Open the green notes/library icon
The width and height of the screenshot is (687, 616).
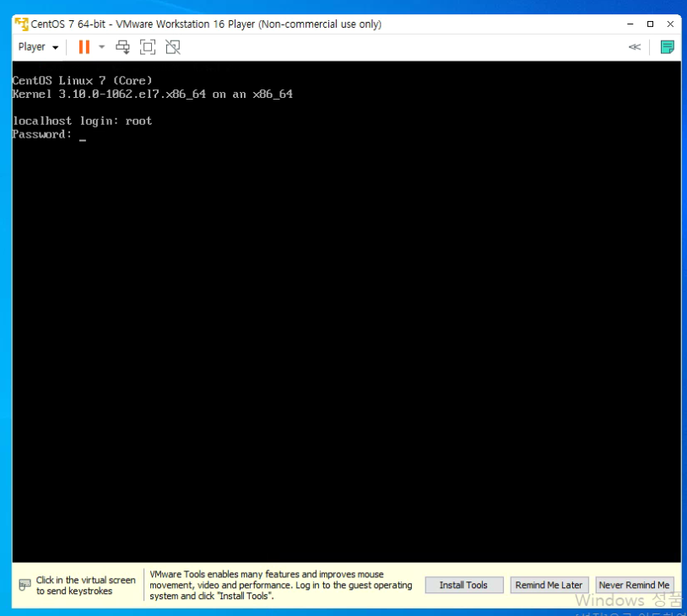(x=668, y=47)
